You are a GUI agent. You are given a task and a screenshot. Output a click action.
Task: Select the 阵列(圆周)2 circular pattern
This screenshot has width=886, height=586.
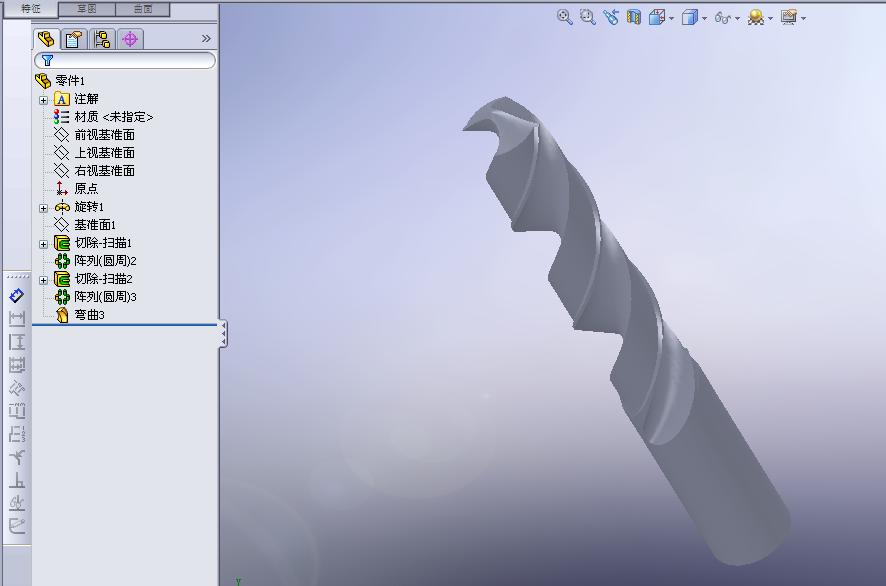tap(95, 261)
